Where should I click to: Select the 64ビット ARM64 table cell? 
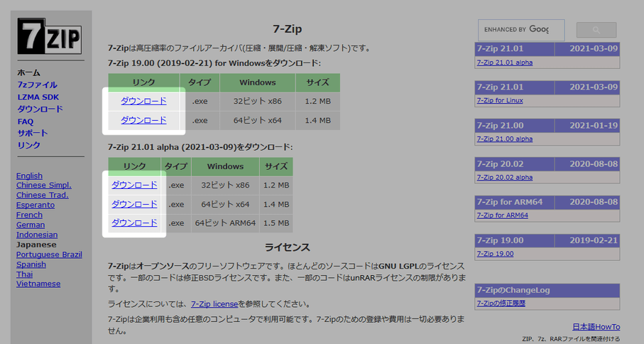225,223
